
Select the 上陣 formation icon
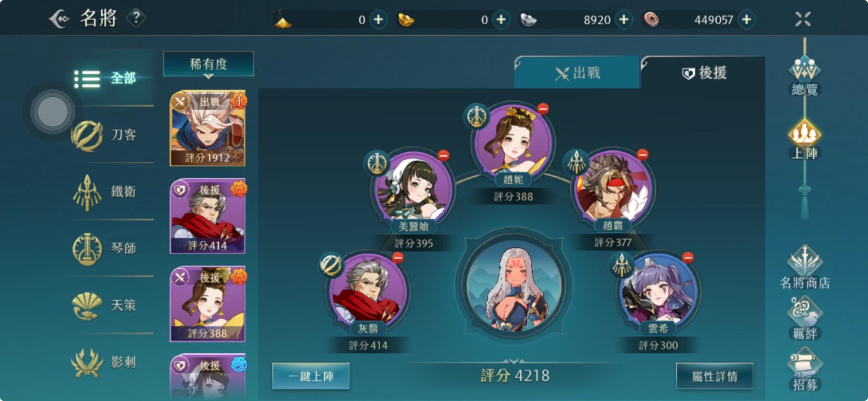pos(804,139)
